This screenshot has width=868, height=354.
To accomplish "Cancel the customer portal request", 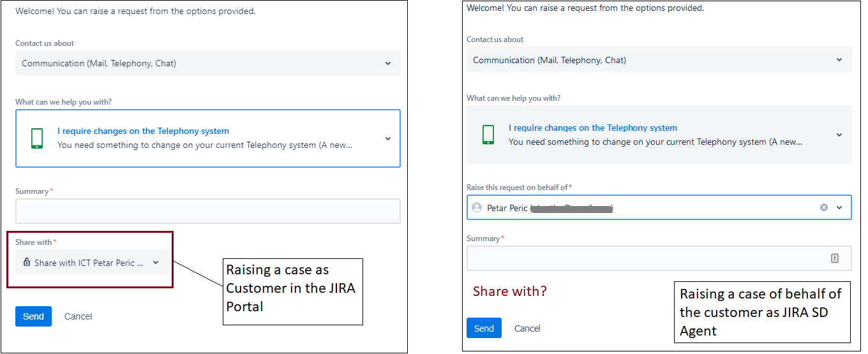I will pos(79,316).
